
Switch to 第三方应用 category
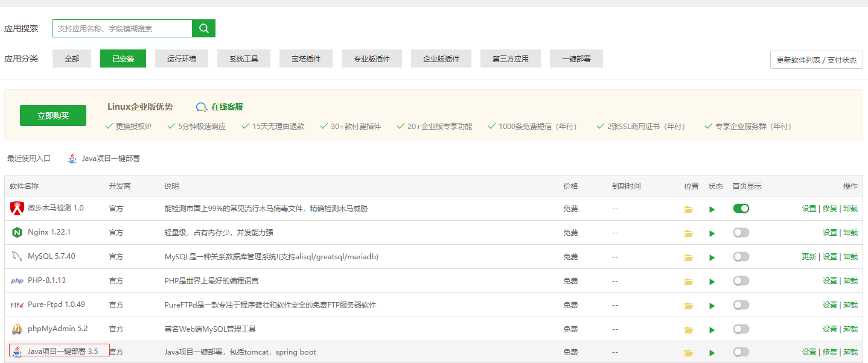coord(511,58)
